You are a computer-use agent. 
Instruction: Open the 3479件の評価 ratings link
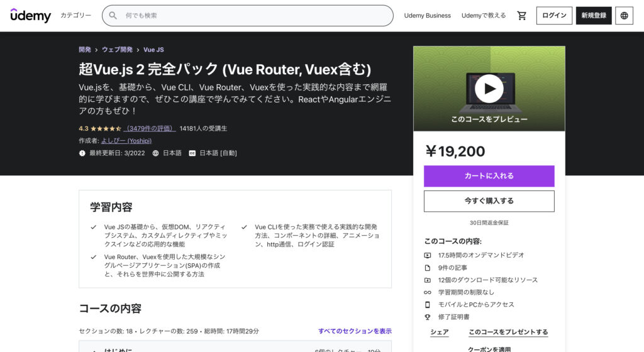click(x=150, y=128)
